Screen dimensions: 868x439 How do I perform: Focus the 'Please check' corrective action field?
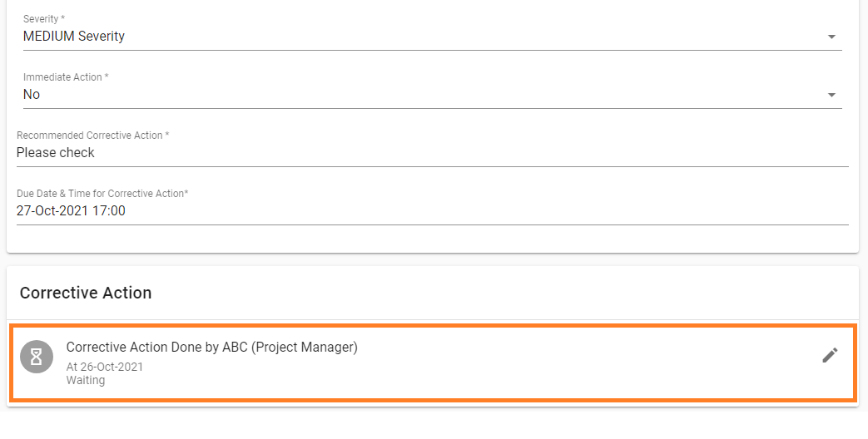(56, 153)
